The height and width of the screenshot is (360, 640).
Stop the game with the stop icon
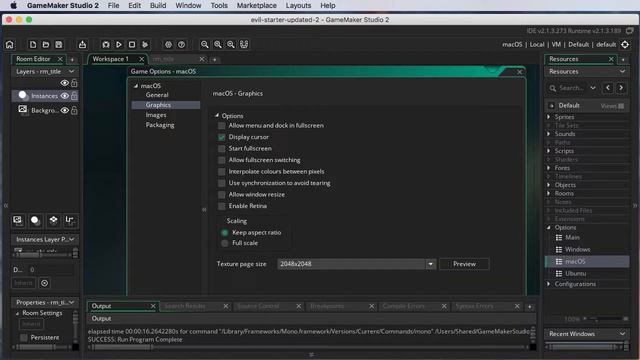pos(132,44)
